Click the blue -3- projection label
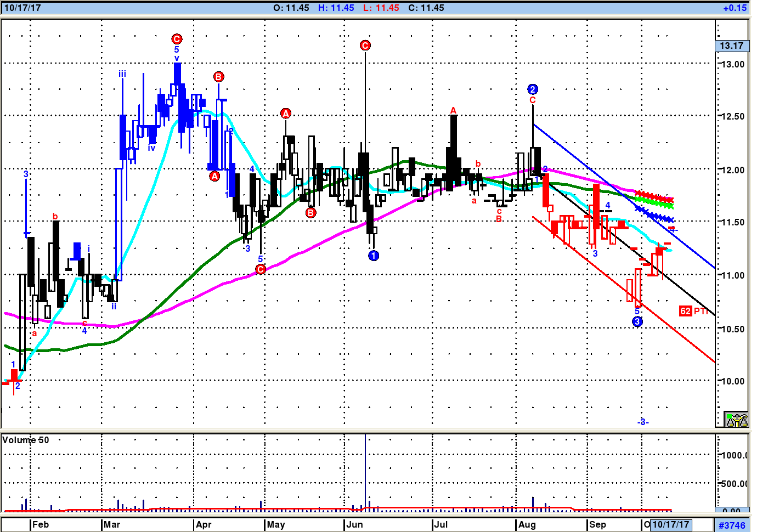Viewport: 768px width, 532px height. (x=643, y=422)
